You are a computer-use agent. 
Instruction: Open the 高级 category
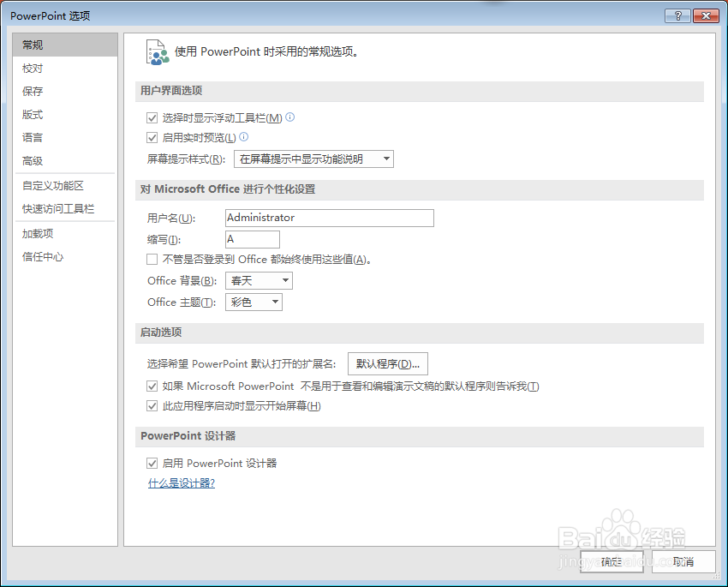[65, 161]
